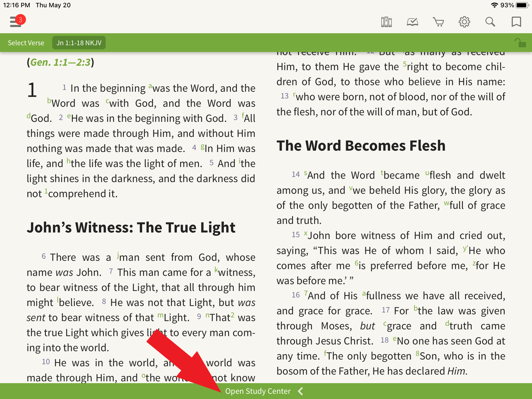The height and width of the screenshot is (399, 532).
Task: Tap footnote 8 before 'Son, who is'
Action: point(418,354)
